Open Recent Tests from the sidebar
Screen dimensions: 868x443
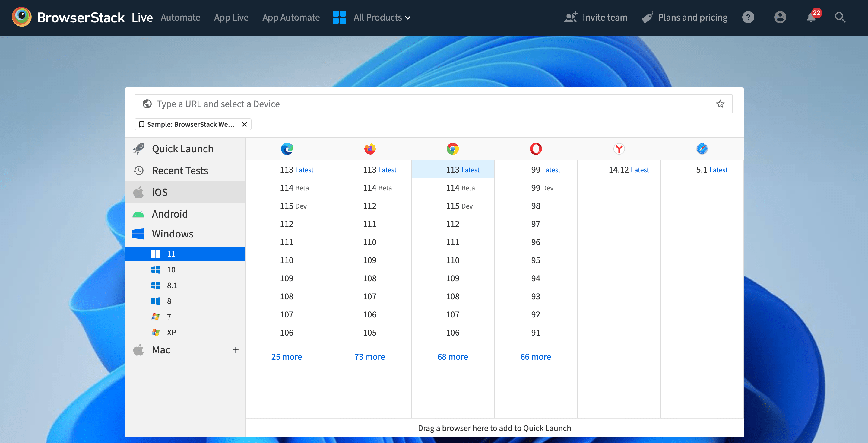180,170
